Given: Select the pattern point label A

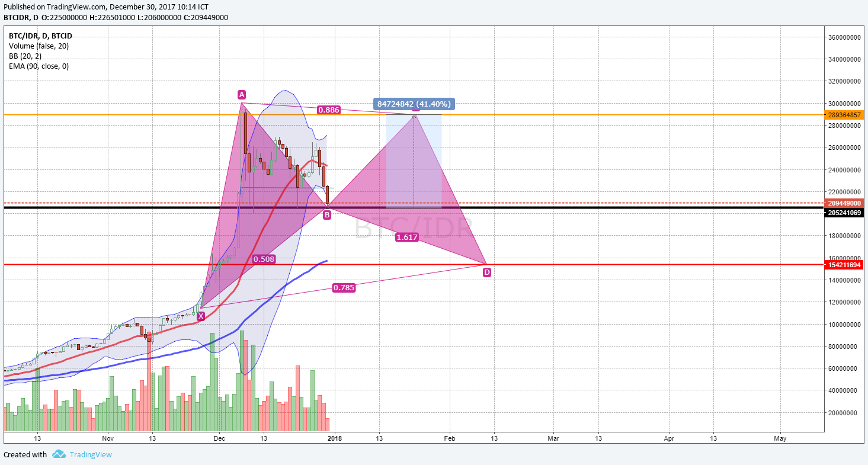Looking at the screenshot, I should (241, 94).
